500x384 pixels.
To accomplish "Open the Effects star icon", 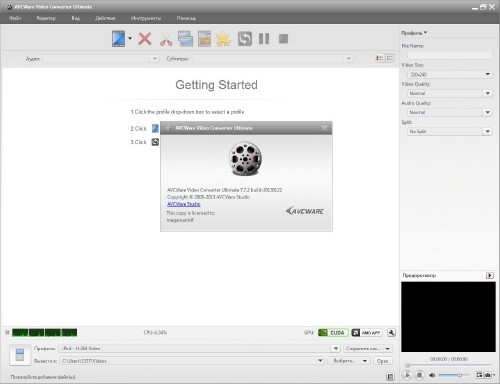I will (x=223, y=39).
